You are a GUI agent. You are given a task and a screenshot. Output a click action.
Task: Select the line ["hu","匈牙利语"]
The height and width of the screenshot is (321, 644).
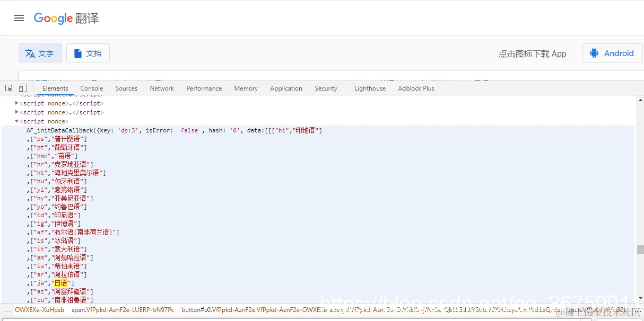(57, 181)
